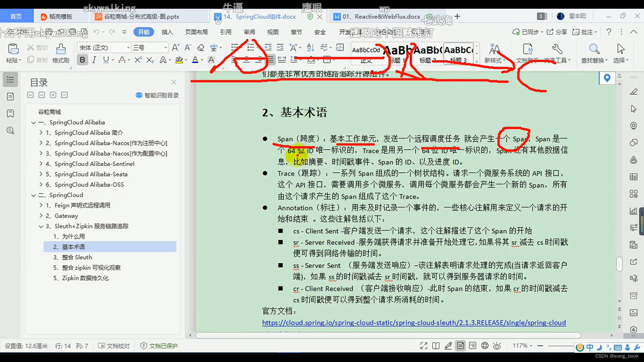Click the document proofreading (文档校对) status item

click(x=114, y=346)
